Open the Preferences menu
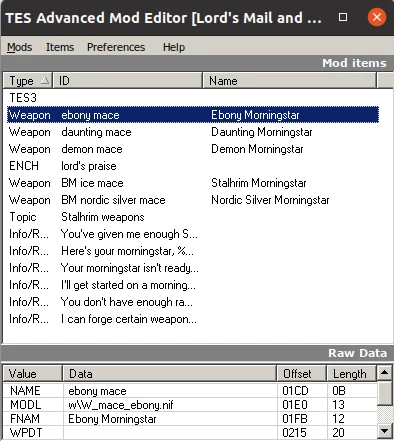The width and height of the screenshot is (394, 441). [116, 47]
